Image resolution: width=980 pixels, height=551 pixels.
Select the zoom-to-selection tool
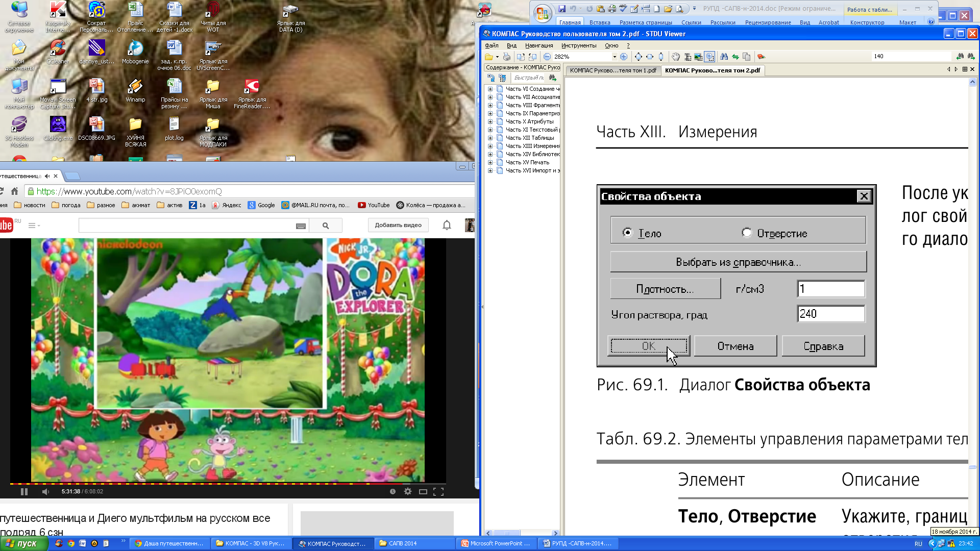pos(710,57)
